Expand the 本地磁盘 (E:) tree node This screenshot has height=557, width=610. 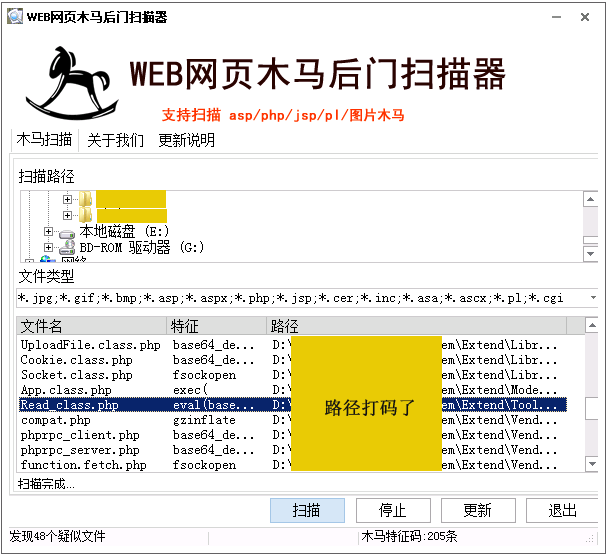pos(48,232)
